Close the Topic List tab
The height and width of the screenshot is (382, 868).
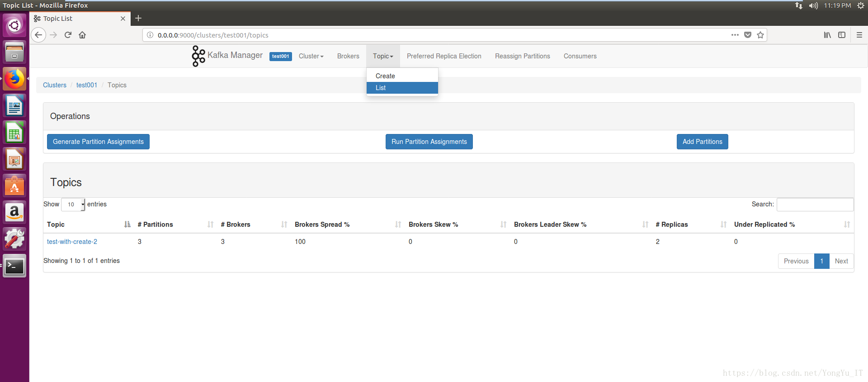click(x=123, y=19)
